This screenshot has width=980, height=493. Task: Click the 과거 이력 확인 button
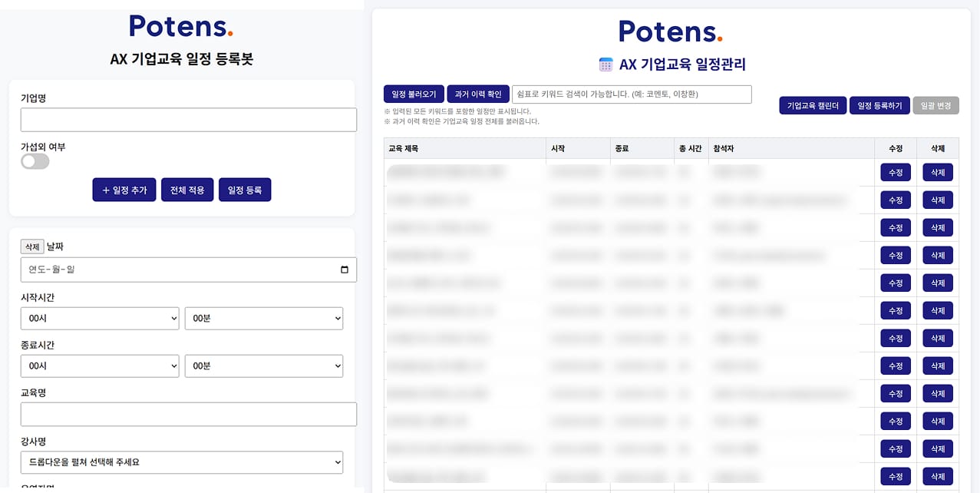pyautogui.click(x=478, y=94)
